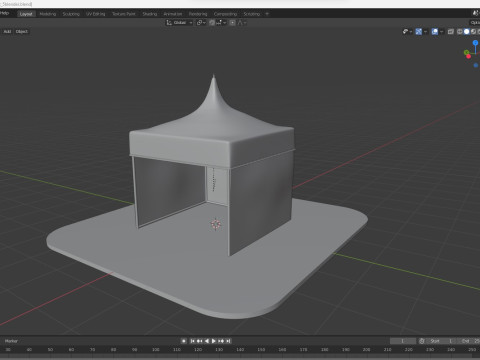Screen dimensions: 480x360
Task: Open the snapping options dropdown
Action: 221,23
